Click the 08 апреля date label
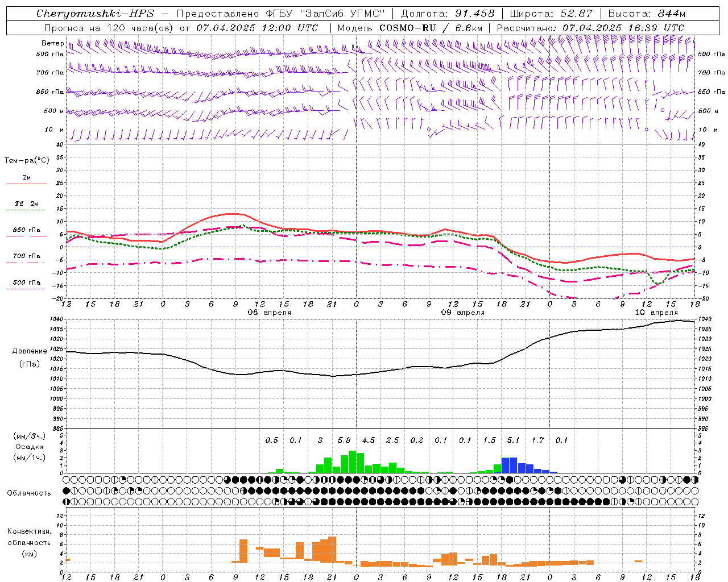728x582 pixels. pyautogui.click(x=270, y=313)
